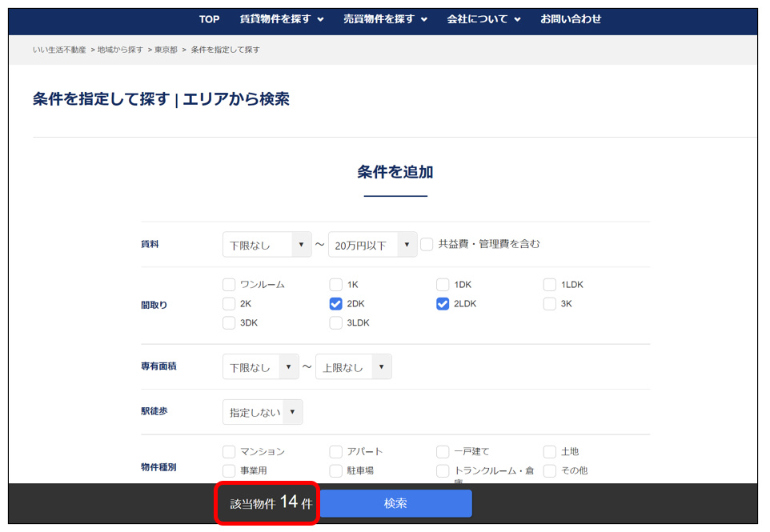Open the お問い合わせ contact page
Viewport: 770px width, 532px height.
[570, 19]
